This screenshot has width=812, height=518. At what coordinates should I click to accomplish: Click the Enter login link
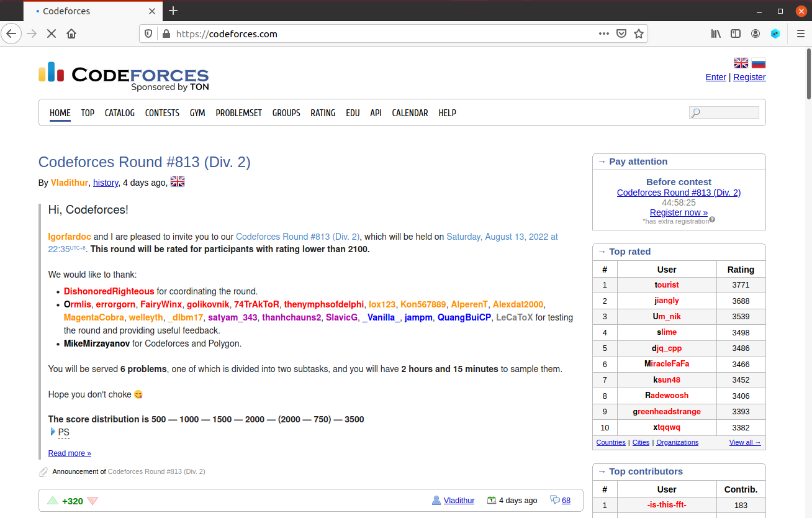click(x=716, y=77)
